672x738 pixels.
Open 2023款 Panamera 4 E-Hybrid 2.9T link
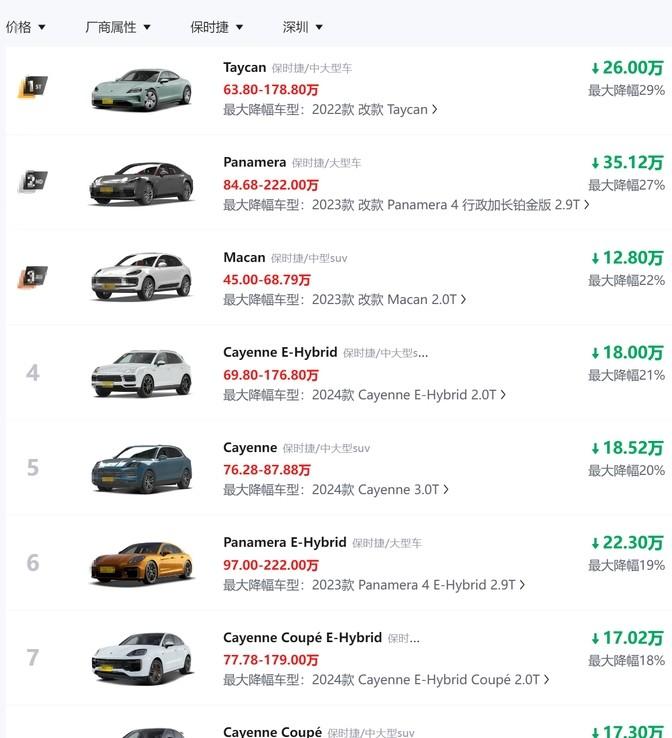point(418,585)
